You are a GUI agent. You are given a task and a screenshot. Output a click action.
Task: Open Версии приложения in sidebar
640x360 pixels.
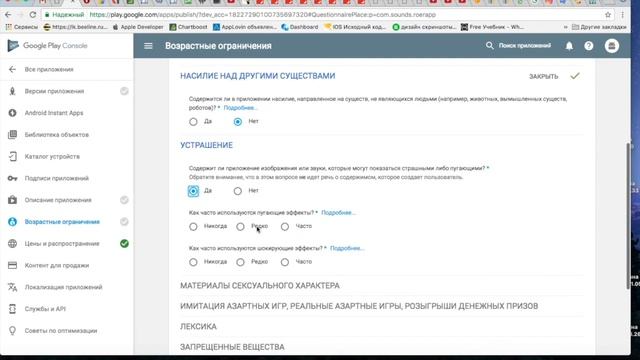point(54,91)
